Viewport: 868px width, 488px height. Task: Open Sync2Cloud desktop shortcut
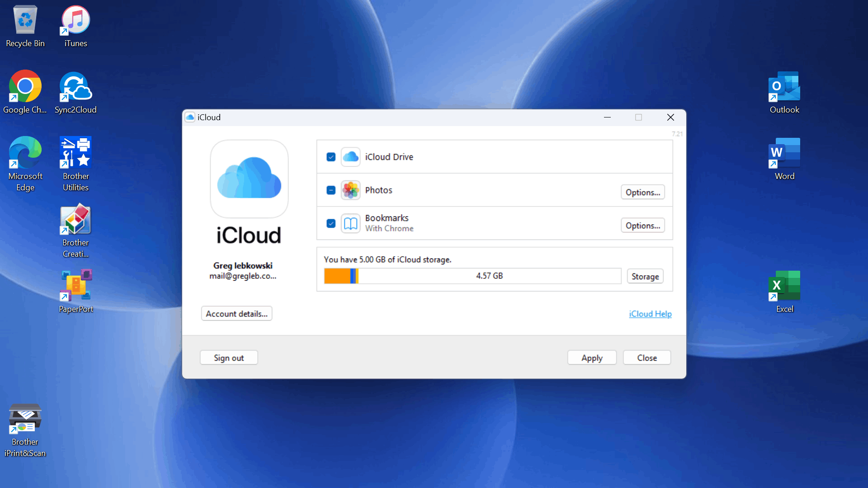tap(75, 93)
